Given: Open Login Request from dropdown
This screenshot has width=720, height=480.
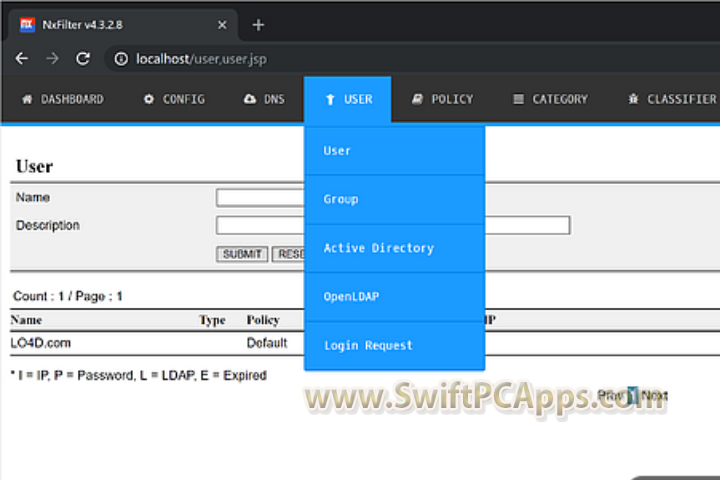Looking at the screenshot, I should point(394,345).
